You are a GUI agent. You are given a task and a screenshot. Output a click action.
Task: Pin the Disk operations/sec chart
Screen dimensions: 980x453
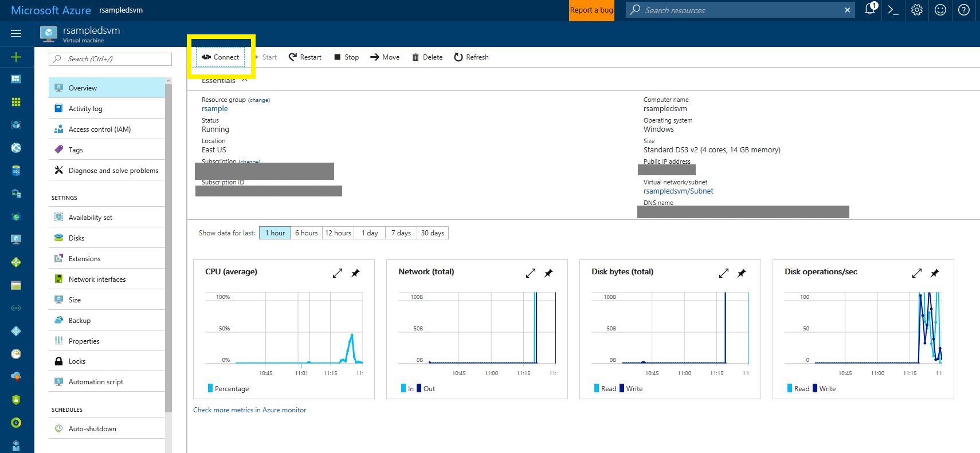(935, 273)
